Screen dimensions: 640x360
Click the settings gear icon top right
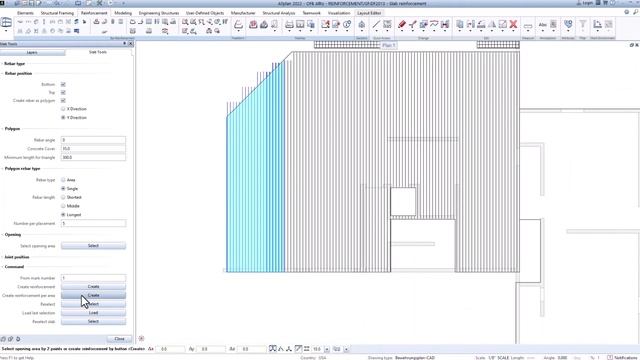[627, 12]
